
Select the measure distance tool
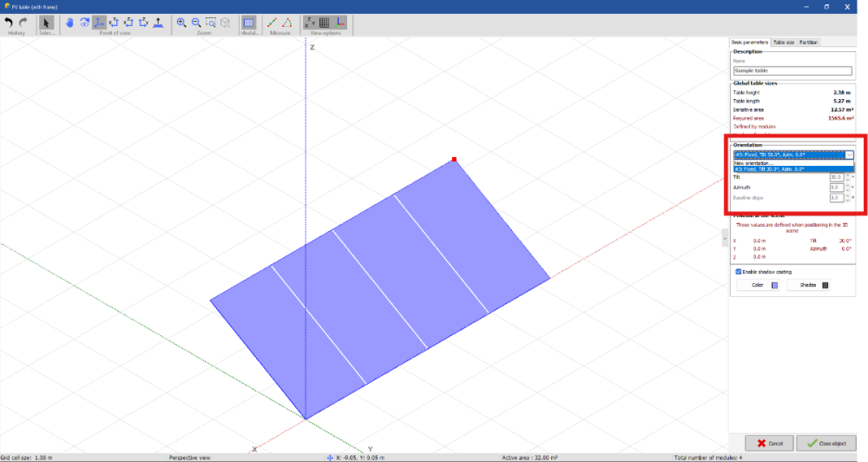pyautogui.click(x=272, y=23)
